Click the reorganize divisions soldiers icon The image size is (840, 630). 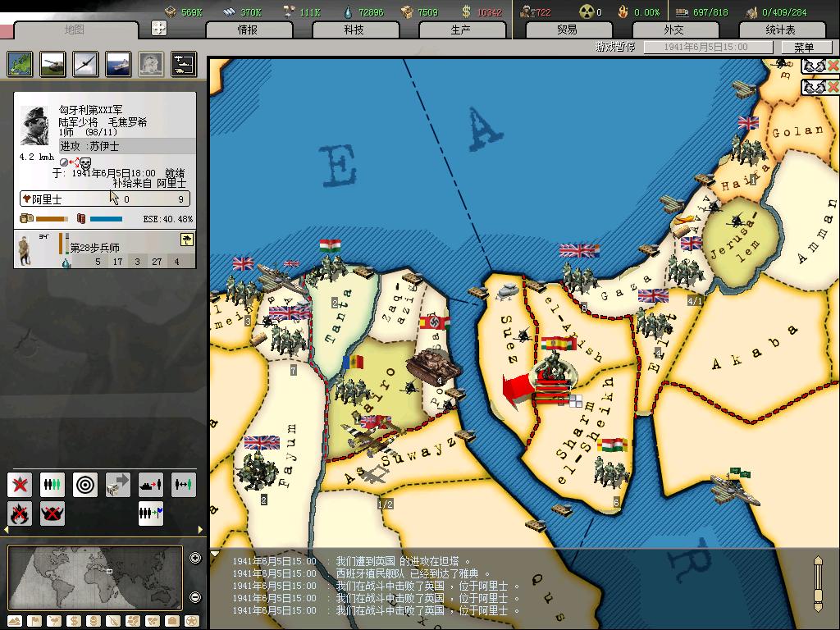pos(52,485)
